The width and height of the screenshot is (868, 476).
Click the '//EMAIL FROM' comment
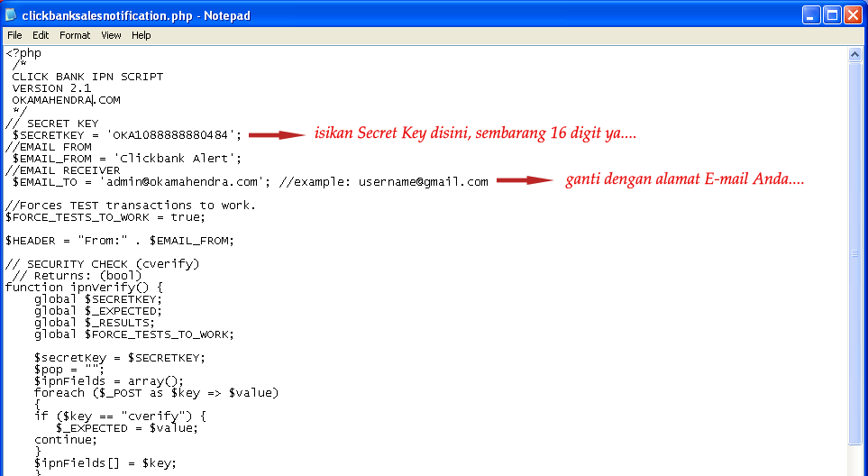[x=48, y=147]
